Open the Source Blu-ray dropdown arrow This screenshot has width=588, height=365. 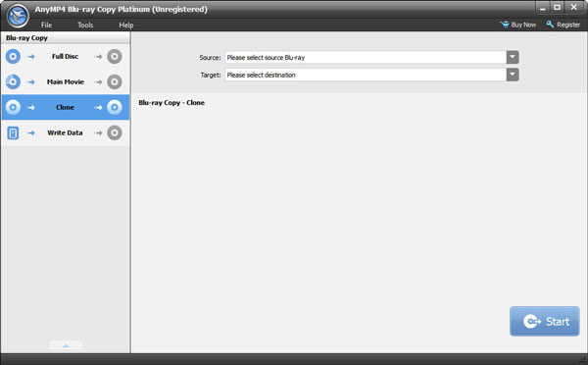pyautogui.click(x=513, y=58)
